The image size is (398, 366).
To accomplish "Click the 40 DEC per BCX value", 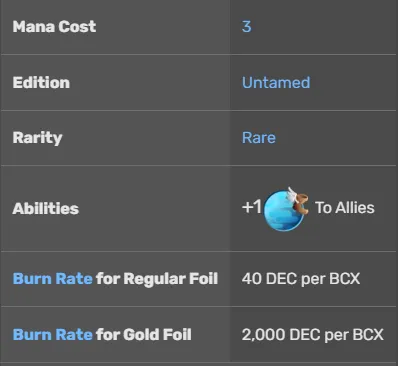I will pos(301,279).
